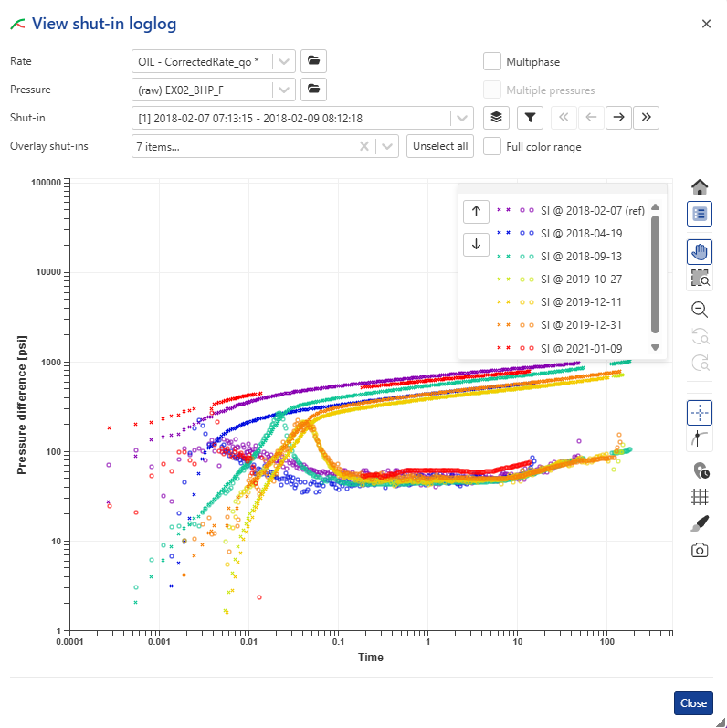
Task: Open the Rate dropdown
Action: (x=285, y=61)
